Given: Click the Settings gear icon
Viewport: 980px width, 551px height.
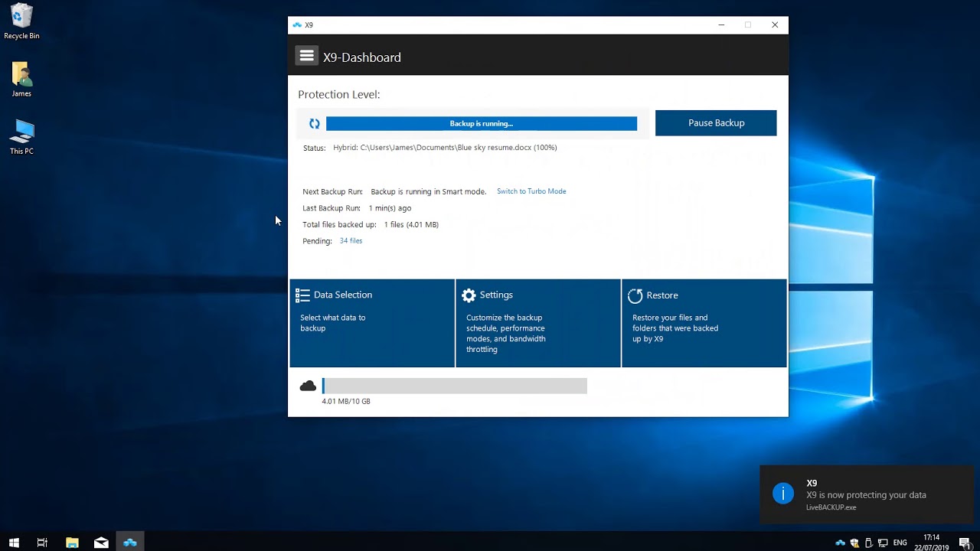Looking at the screenshot, I should pos(469,295).
